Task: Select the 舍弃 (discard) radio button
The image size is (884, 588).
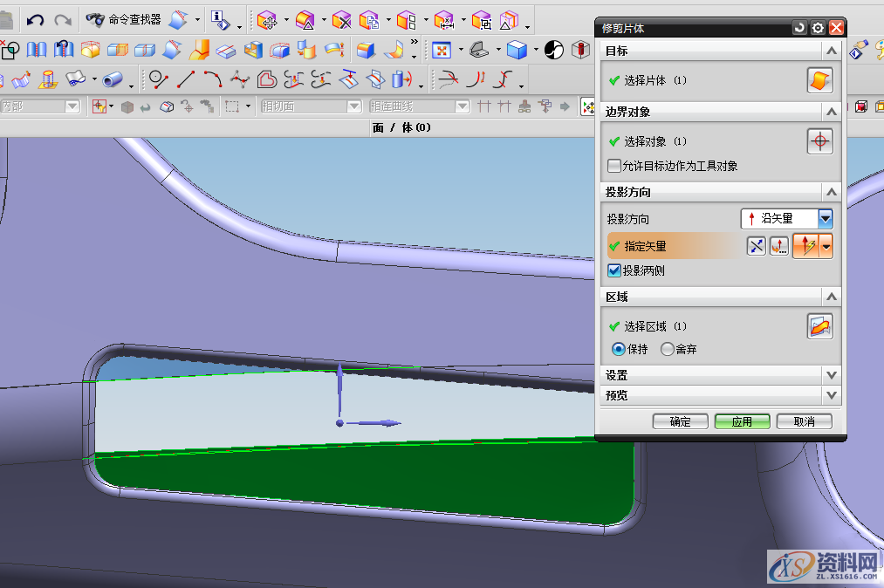Action: tap(668, 349)
